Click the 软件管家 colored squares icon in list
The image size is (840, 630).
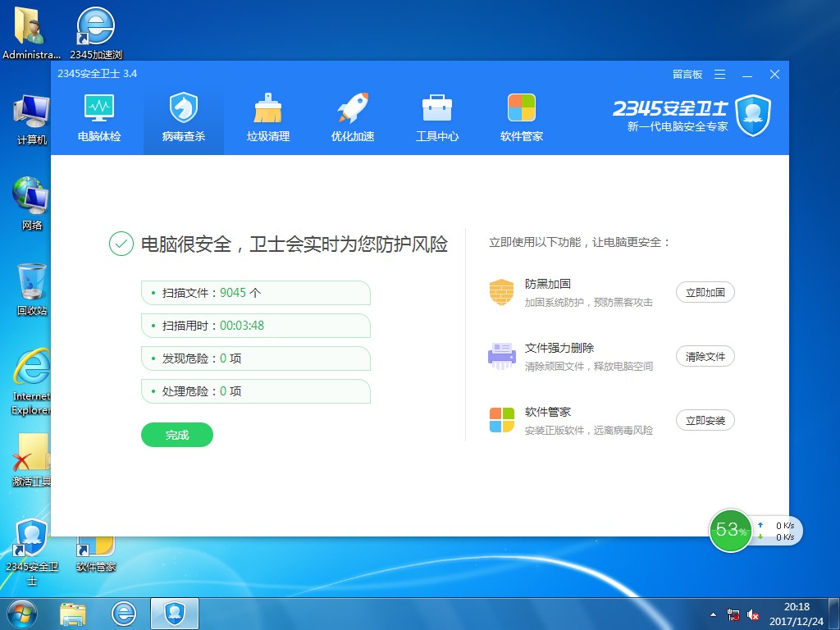click(501, 420)
